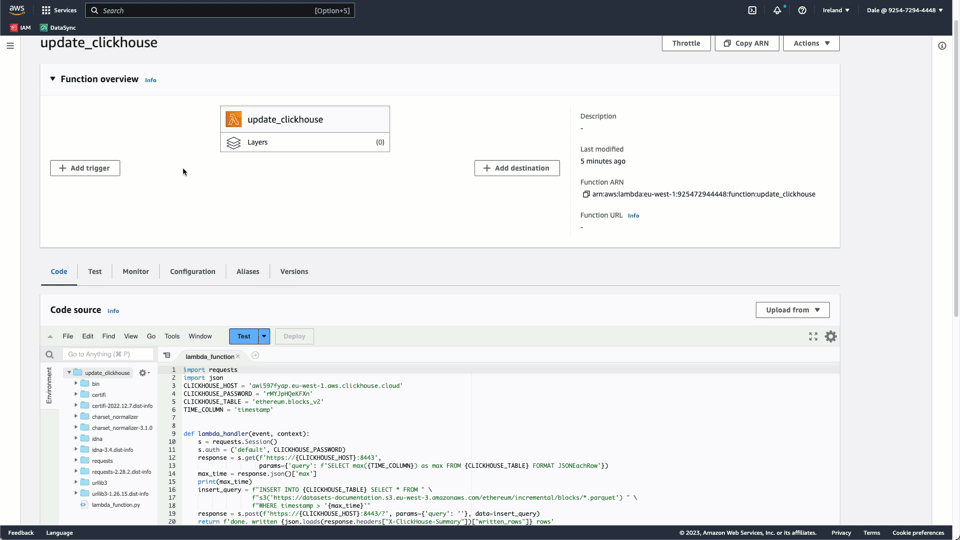Collapse the Function overview section

(x=53, y=79)
